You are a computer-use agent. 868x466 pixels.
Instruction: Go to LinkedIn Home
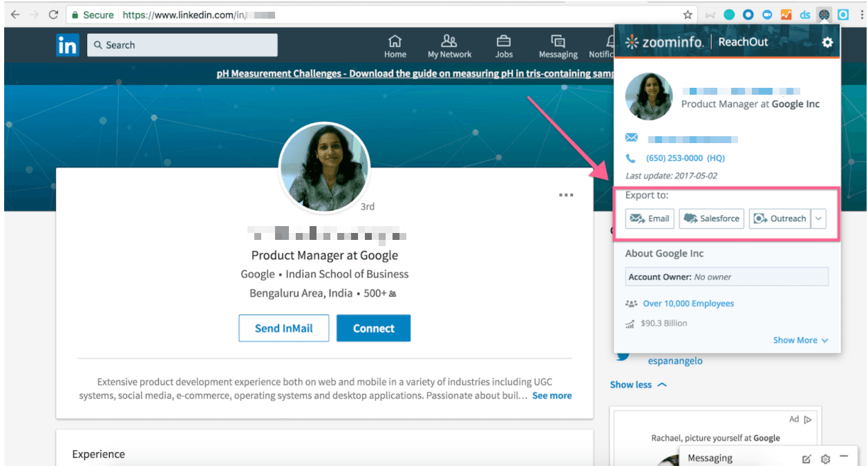(x=395, y=46)
